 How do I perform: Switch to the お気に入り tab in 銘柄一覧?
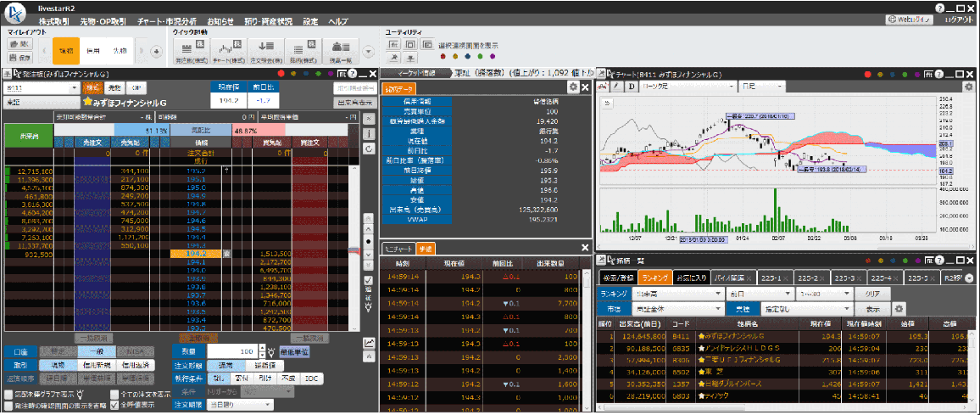[x=691, y=278]
